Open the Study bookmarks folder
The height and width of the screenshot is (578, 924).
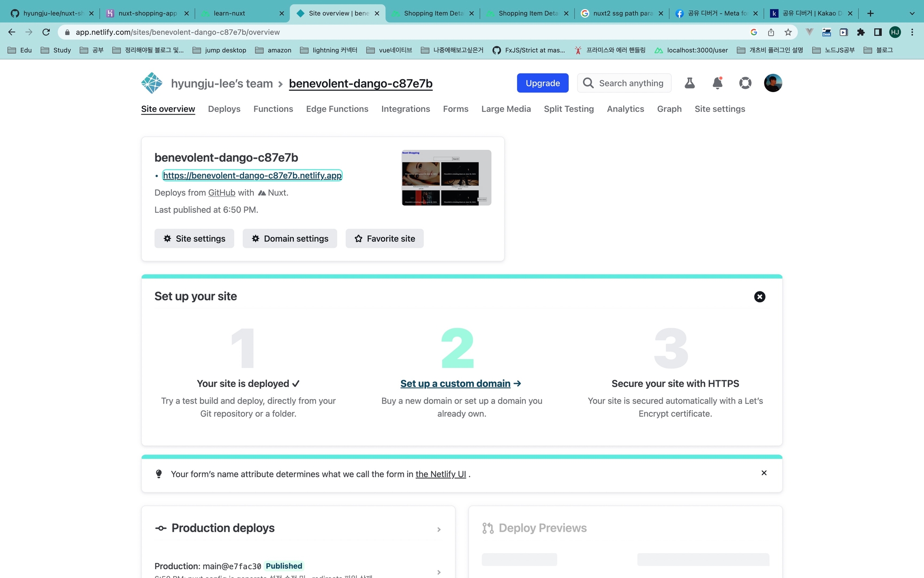(56, 50)
